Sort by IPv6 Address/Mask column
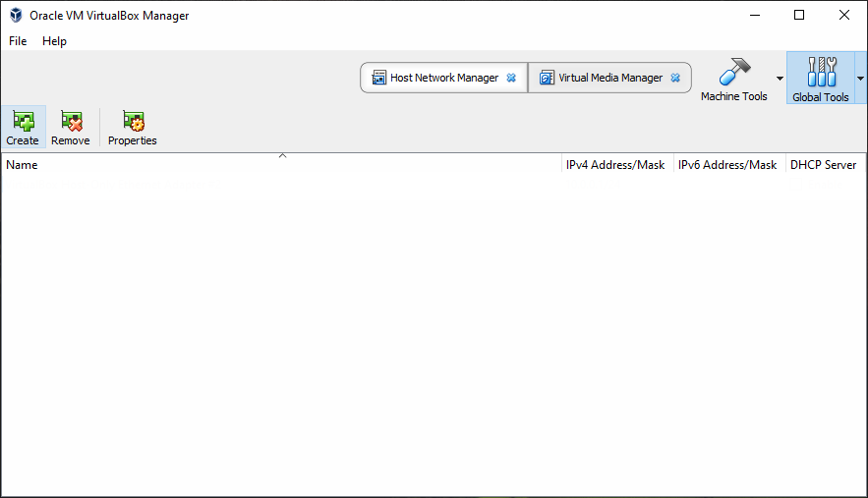The width and height of the screenshot is (868, 498). pyautogui.click(x=729, y=165)
